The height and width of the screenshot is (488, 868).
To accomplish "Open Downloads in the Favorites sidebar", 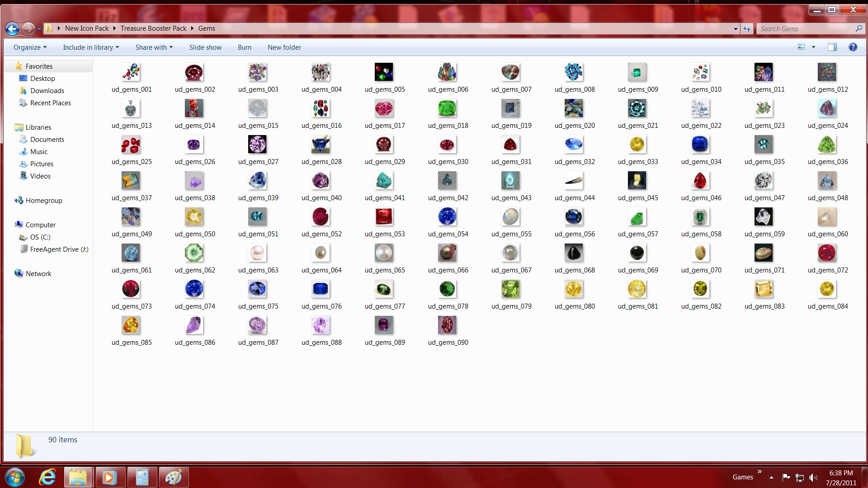I will [47, 91].
